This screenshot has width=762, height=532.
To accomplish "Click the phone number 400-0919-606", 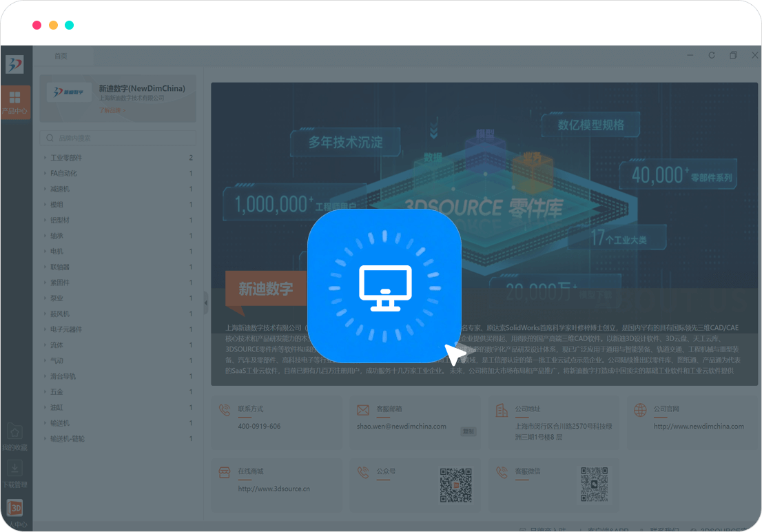I will click(x=259, y=427).
